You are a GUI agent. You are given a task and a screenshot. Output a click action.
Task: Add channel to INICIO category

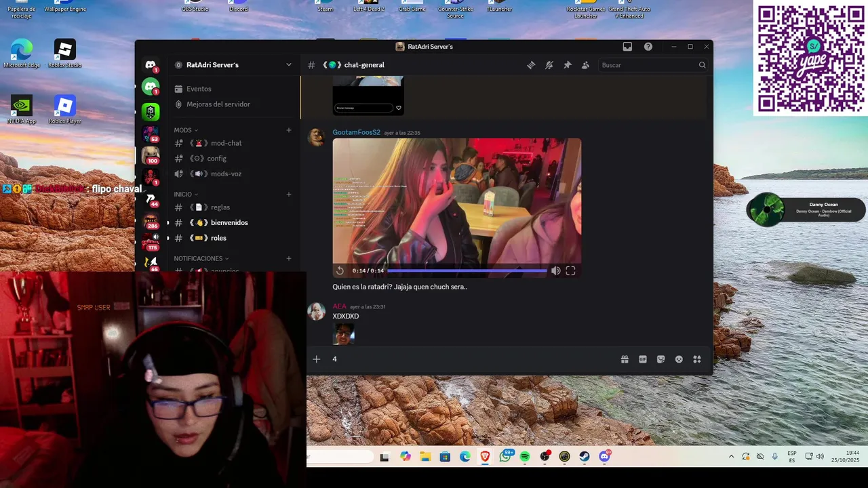[x=289, y=195]
